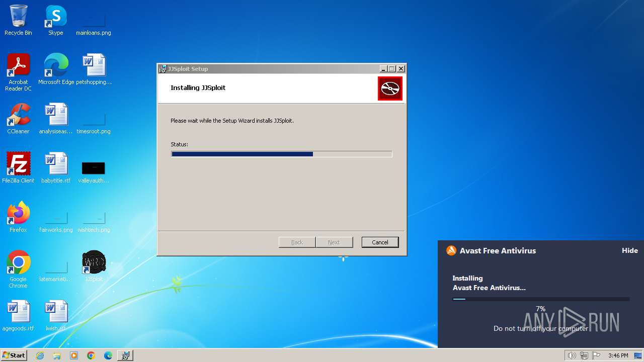Open the Windows Start menu
Viewport: 644px width, 362px height.
pos(14,355)
